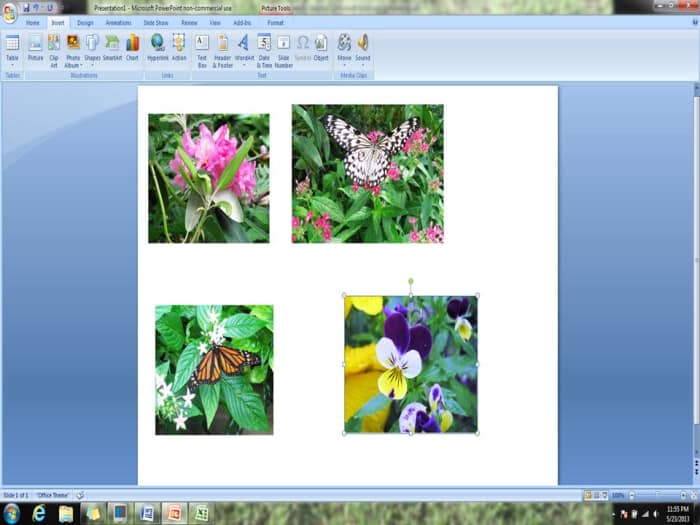Click the Insert ribbon tab

click(x=58, y=22)
